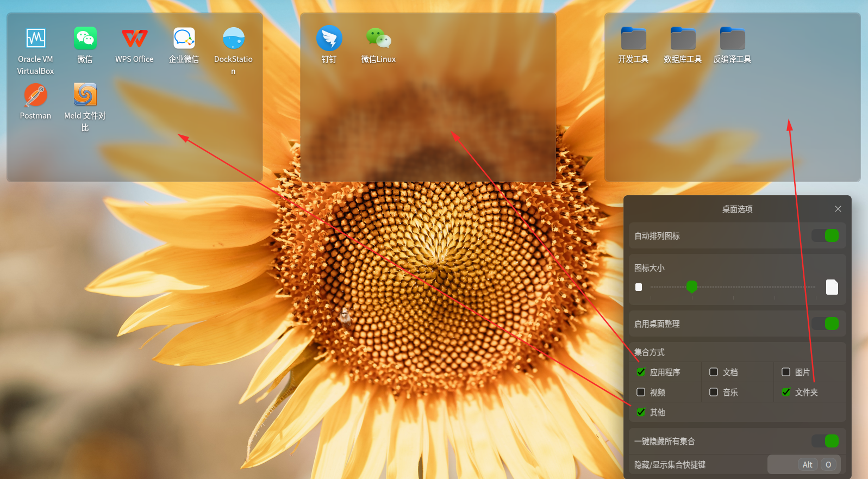Open the DockStation icon

(x=234, y=38)
